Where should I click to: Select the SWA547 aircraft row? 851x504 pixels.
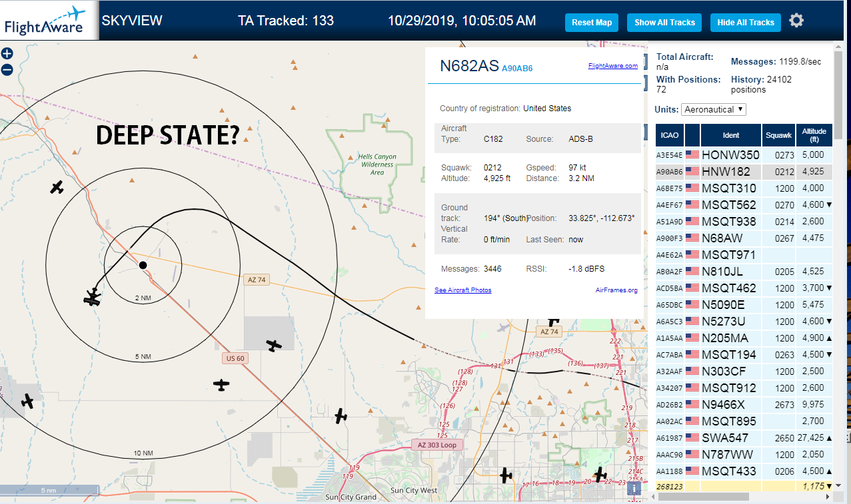tap(744, 438)
